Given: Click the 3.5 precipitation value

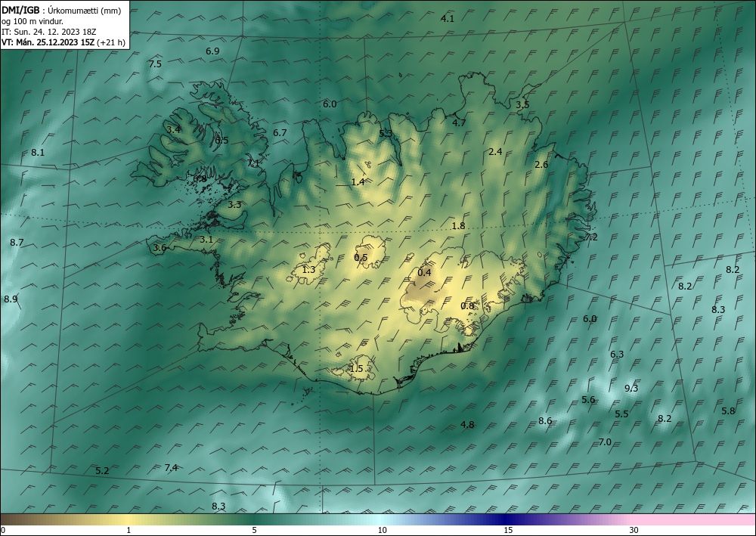Looking at the screenshot, I should (x=522, y=105).
